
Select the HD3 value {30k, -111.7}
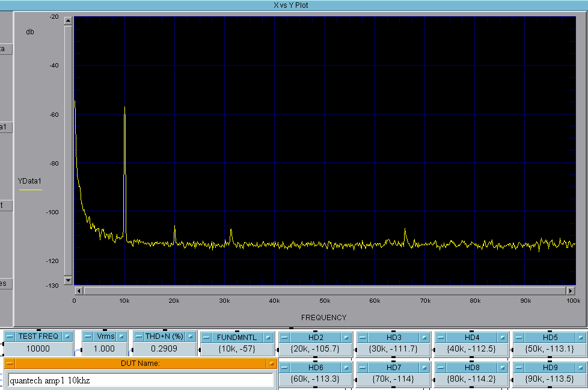tap(393, 349)
